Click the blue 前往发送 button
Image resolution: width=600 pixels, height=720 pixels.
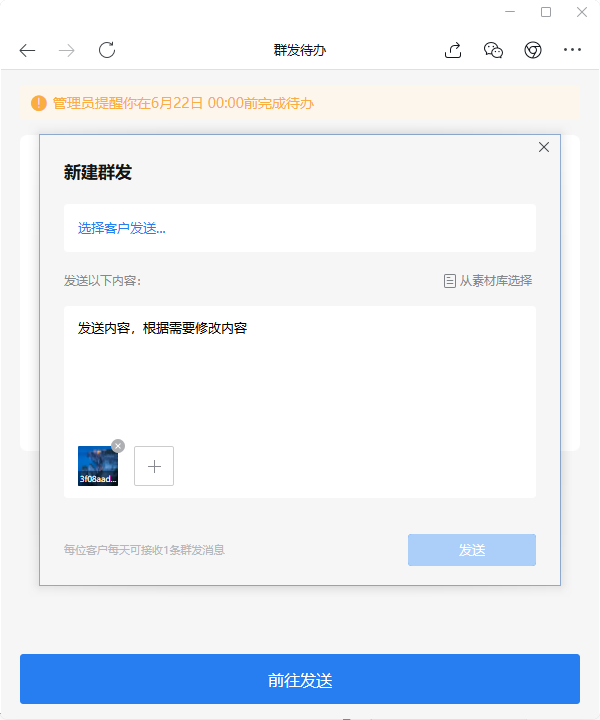(x=300, y=679)
